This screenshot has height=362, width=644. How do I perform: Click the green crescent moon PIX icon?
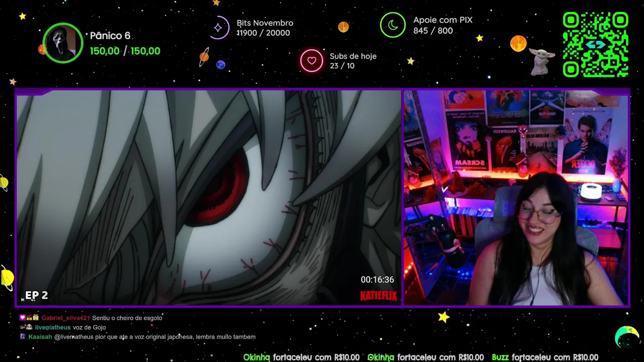pos(392,25)
